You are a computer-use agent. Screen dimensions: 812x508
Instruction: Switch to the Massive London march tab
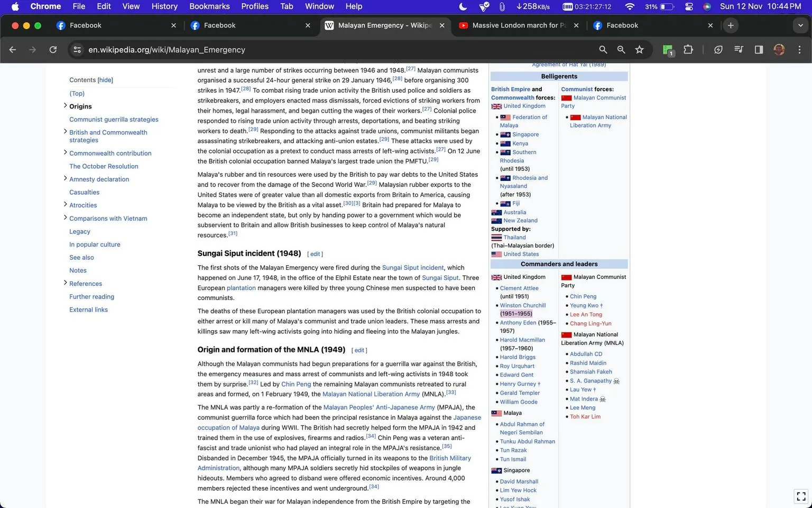click(x=515, y=25)
